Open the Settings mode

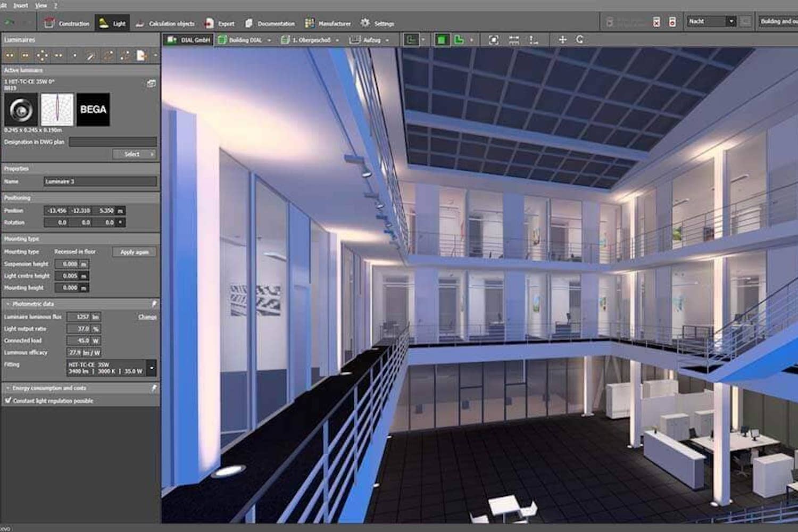(x=377, y=23)
